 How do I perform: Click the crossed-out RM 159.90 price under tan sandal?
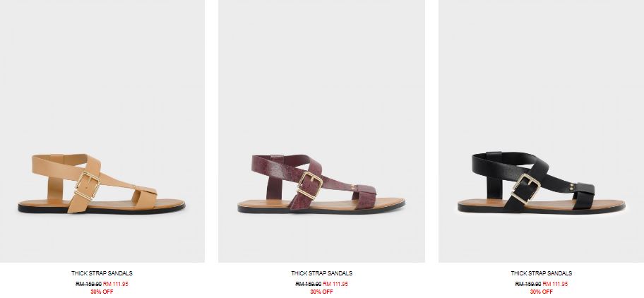coord(88,284)
